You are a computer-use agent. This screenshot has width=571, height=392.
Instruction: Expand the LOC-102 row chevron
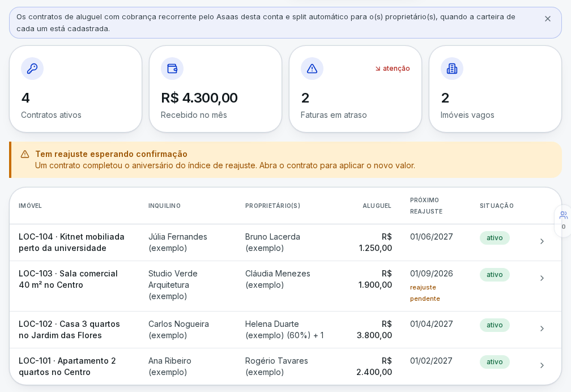tap(542, 329)
